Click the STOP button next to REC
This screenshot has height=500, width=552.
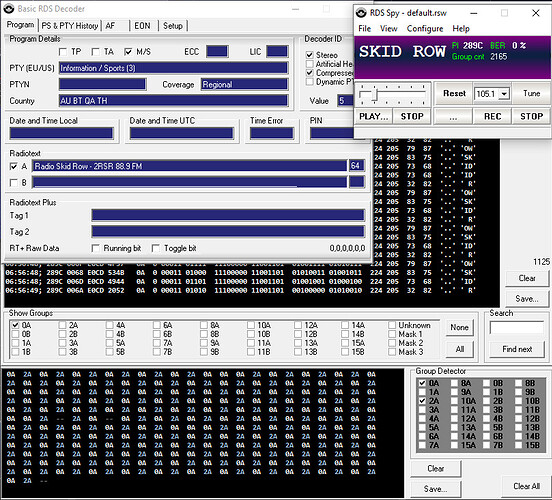[531, 116]
